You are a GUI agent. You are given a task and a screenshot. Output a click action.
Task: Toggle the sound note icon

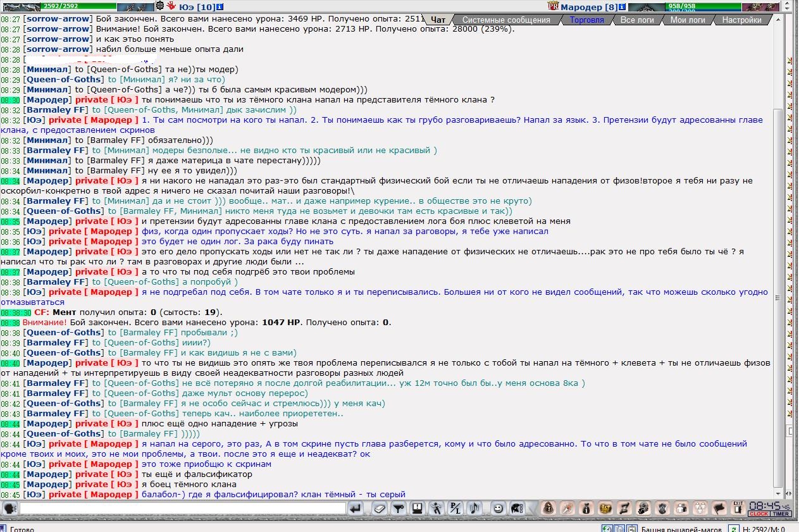474,509
